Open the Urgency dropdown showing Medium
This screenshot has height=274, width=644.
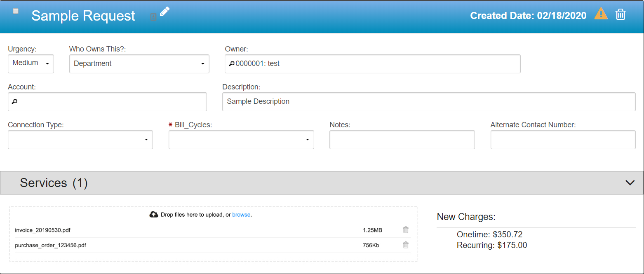tap(31, 63)
